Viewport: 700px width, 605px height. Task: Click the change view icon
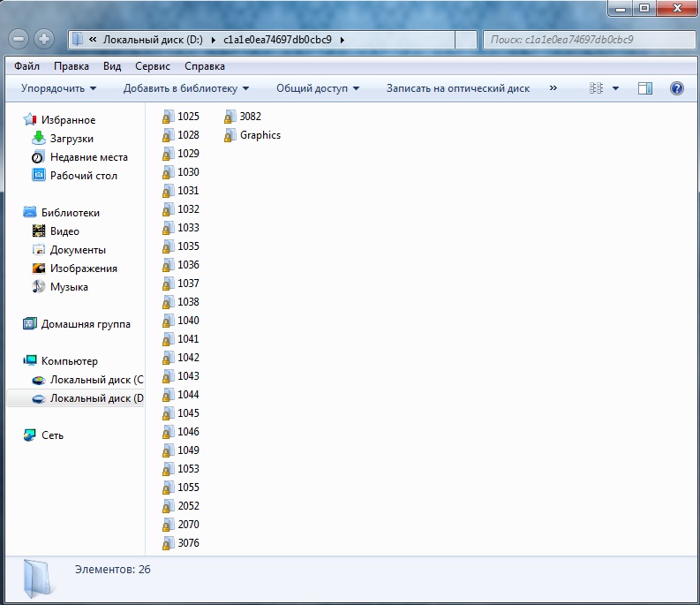(596, 88)
